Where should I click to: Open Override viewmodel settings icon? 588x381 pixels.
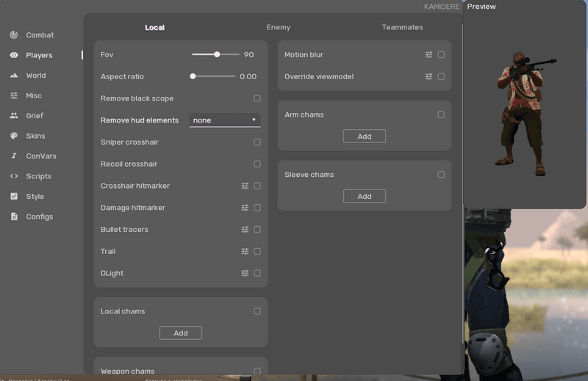click(x=429, y=76)
